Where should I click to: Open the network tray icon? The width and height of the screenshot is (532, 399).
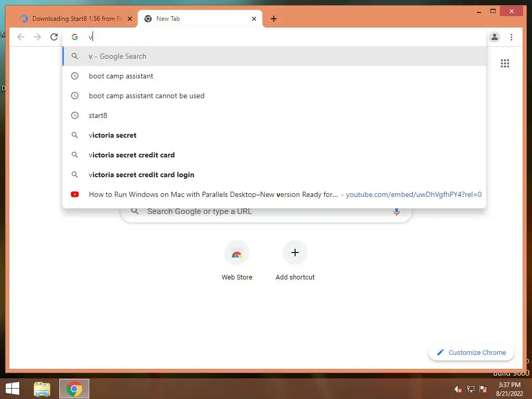tap(471, 389)
